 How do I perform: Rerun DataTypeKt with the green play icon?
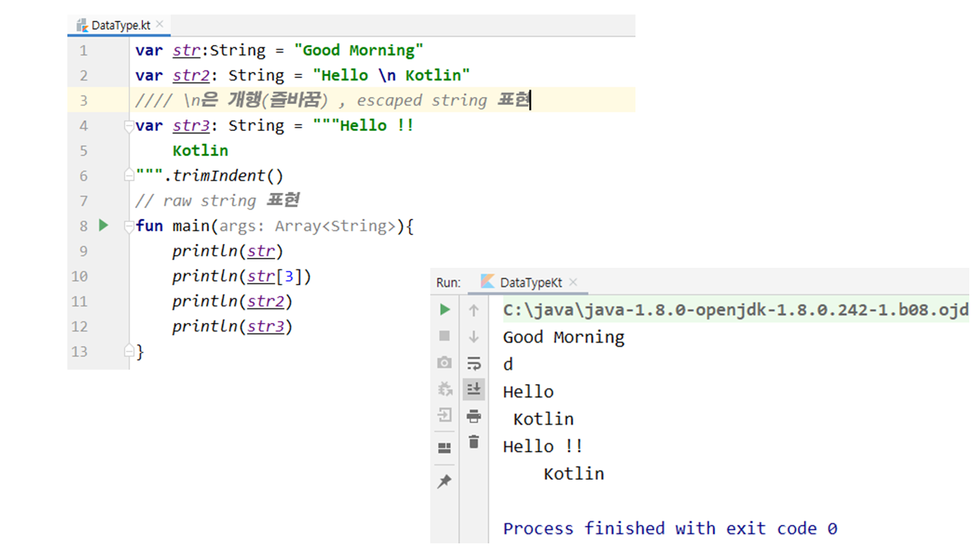pyautogui.click(x=445, y=310)
